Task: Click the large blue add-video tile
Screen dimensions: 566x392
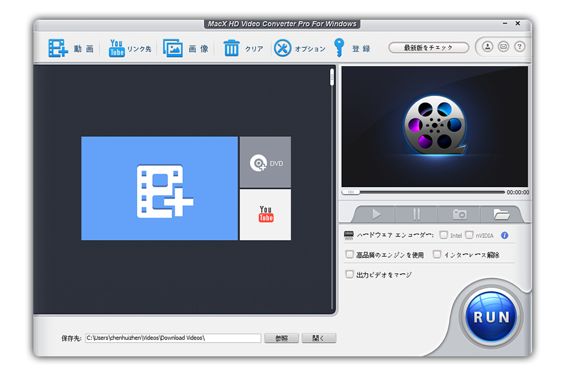Action: (160, 188)
